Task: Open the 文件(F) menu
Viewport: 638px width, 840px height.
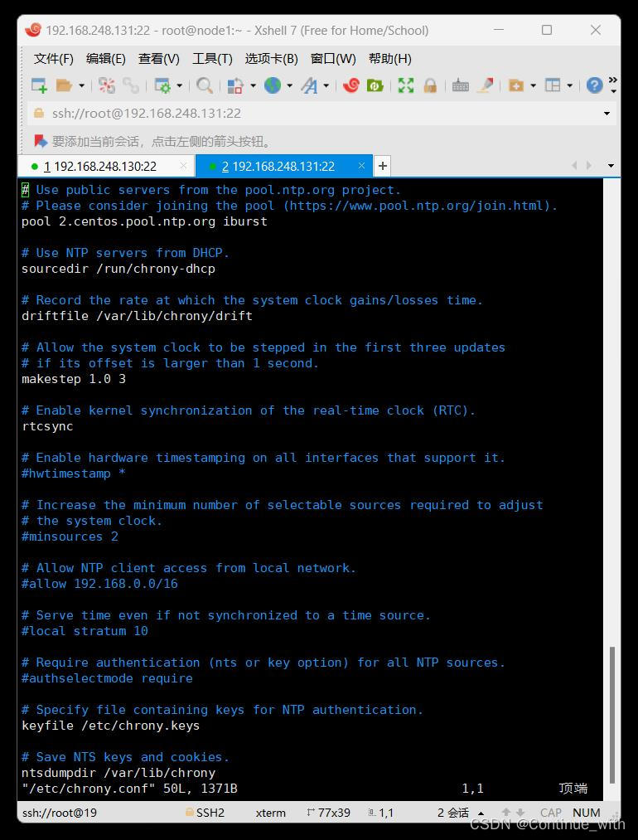Action: pos(54,59)
